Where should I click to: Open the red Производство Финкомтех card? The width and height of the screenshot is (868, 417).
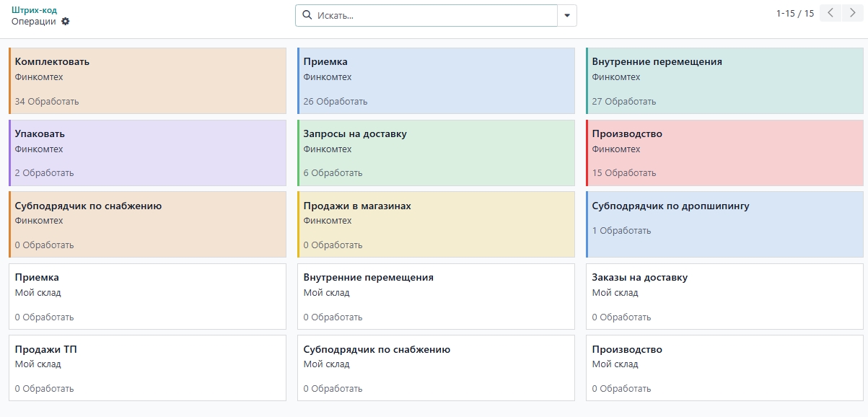724,153
